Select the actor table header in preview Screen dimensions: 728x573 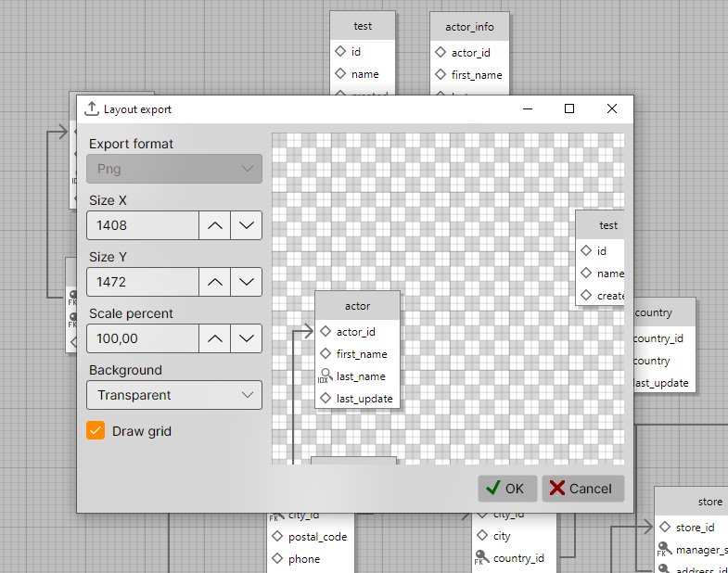(x=357, y=306)
